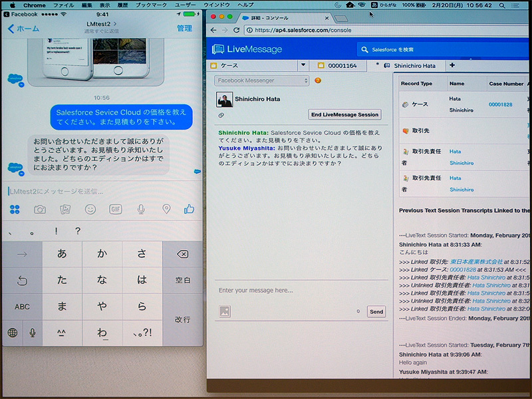Open the photo gallery icon in Messenger
The image size is (532, 399).
65,209
